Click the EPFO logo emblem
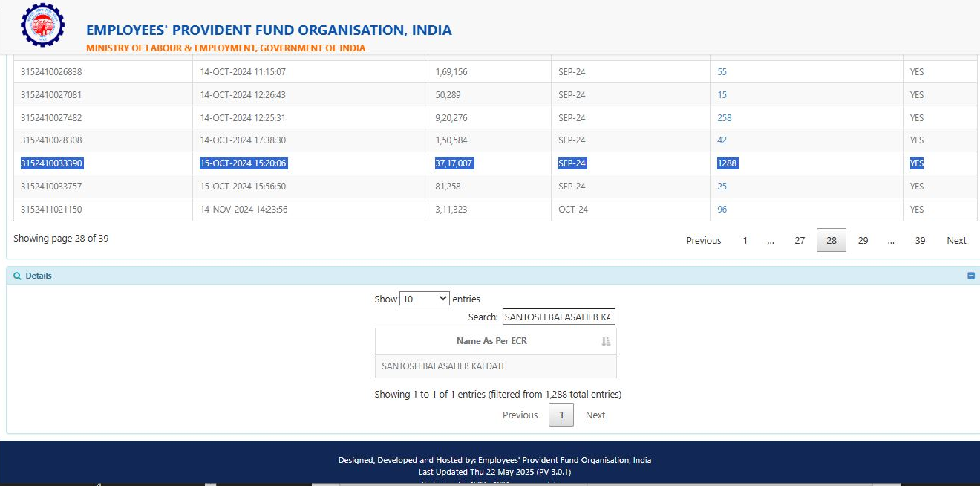 (x=42, y=26)
